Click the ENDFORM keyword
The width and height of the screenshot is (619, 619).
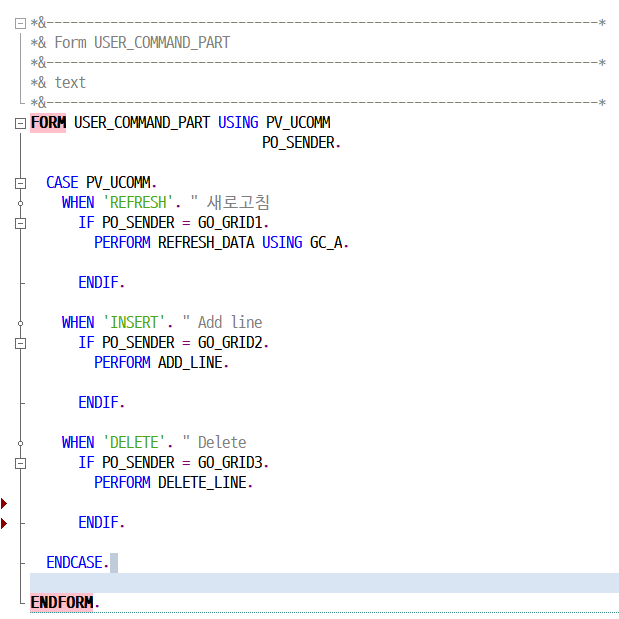62,602
